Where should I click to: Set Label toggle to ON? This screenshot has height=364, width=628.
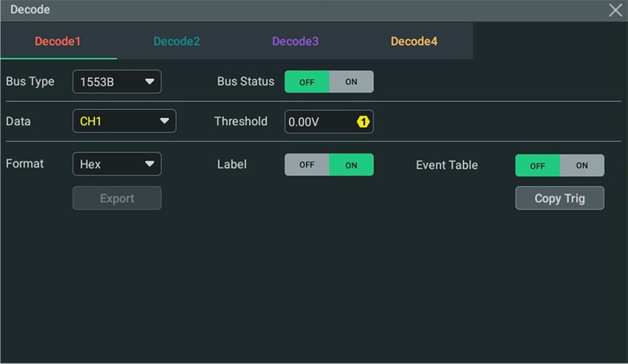click(x=351, y=165)
